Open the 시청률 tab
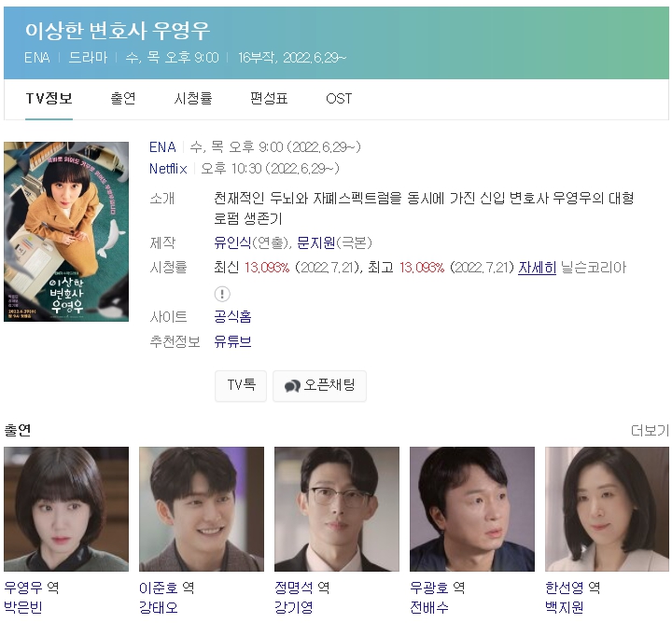This screenshot has height=623, width=672. click(x=193, y=99)
